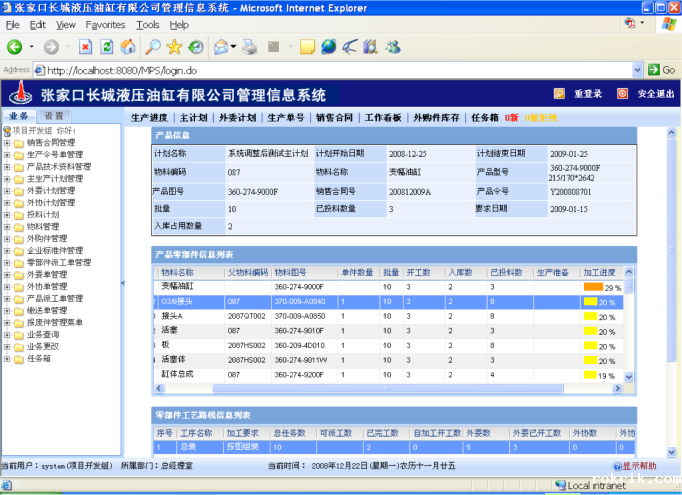Click the address bar URL field

pyautogui.click(x=330, y=70)
